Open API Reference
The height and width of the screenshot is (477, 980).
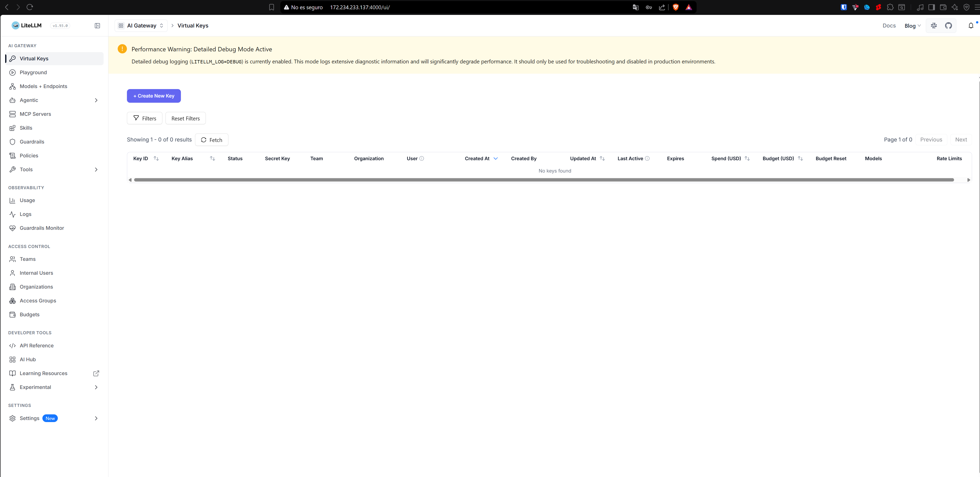pos(54,346)
